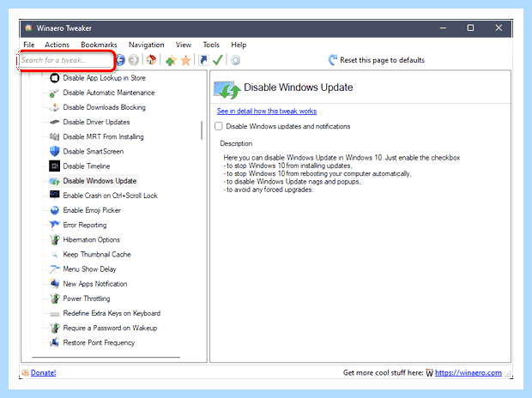Click the forward navigation arrow icon
Image resolution: width=532 pixels, height=398 pixels.
(134, 60)
